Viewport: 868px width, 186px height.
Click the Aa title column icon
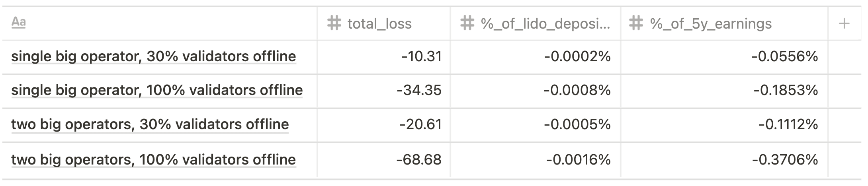coord(18,22)
